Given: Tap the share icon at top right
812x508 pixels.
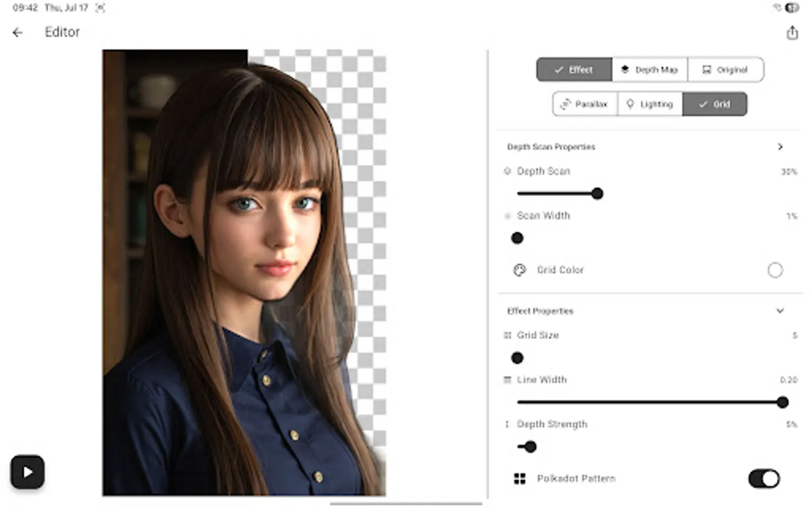Looking at the screenshot, I should click(792, 32).
